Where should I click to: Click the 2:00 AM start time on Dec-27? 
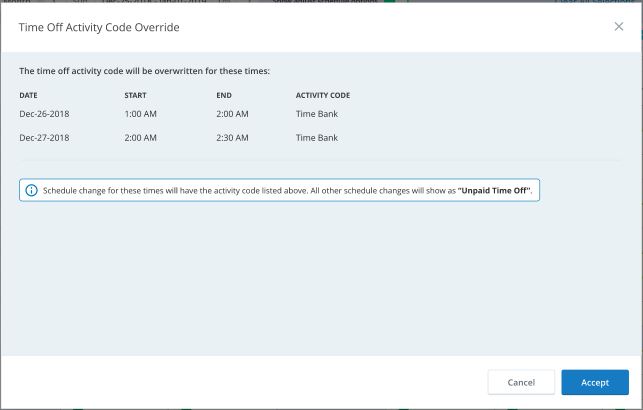point(140,138)
